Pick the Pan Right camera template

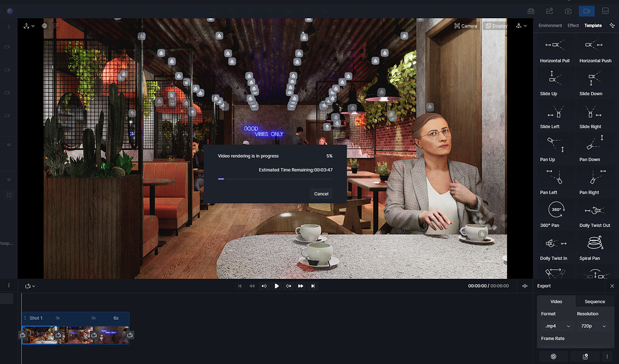click(595, 180)
